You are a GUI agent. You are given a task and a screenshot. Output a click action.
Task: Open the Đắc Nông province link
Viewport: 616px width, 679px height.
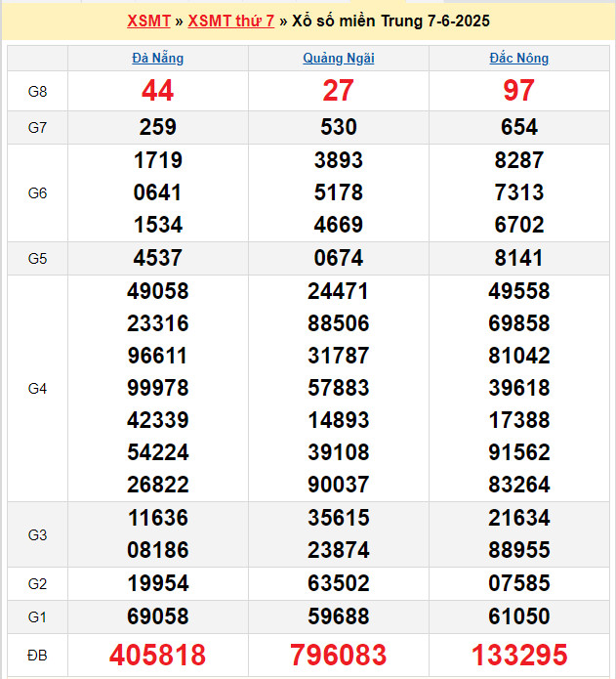click(519, 58)
